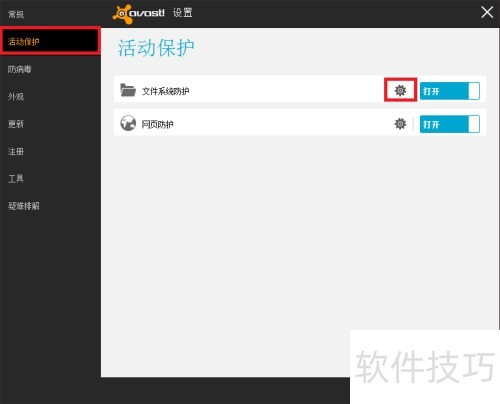This screenshot has width=500, height=404.
Task: Toggle the 网页防护 打开 switch
Action: pyautogui.click(x=450, y=124)
